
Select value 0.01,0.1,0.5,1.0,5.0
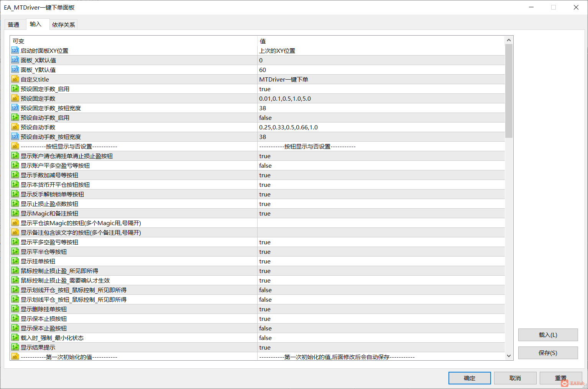(285, 98)
